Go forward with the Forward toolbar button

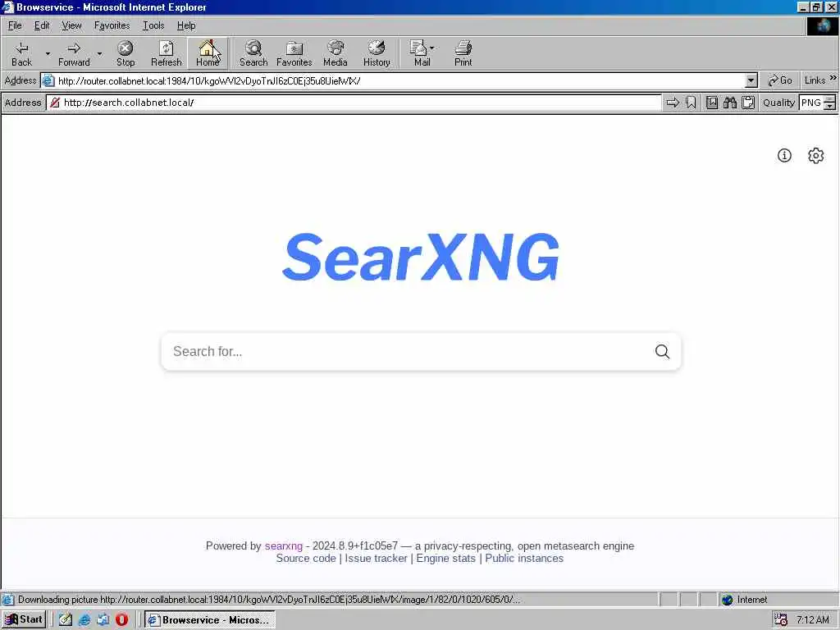tap(74, 53)
